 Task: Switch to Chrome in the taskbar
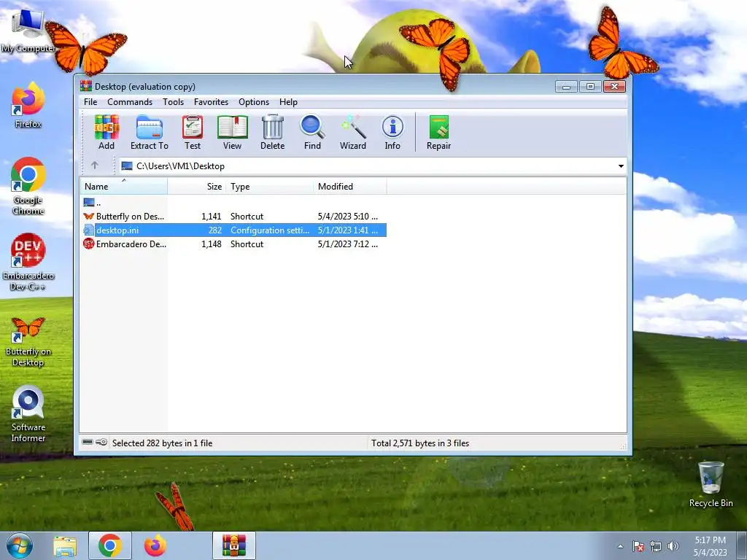coord(110,545)
